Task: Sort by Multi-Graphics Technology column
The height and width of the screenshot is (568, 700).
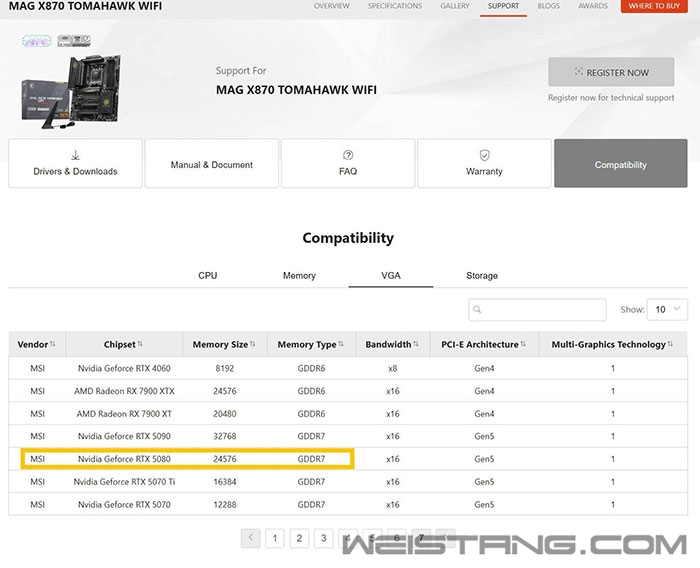Action: click(x=612, y=344)
